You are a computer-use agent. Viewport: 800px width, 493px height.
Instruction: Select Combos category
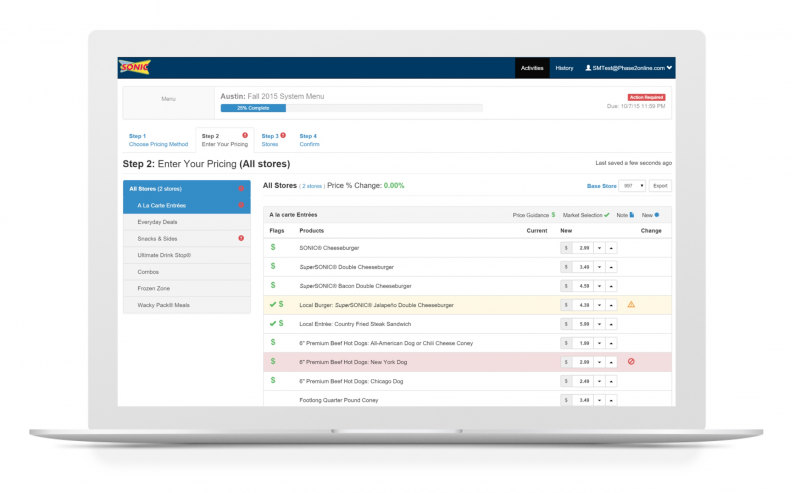(x=186, y=272)
